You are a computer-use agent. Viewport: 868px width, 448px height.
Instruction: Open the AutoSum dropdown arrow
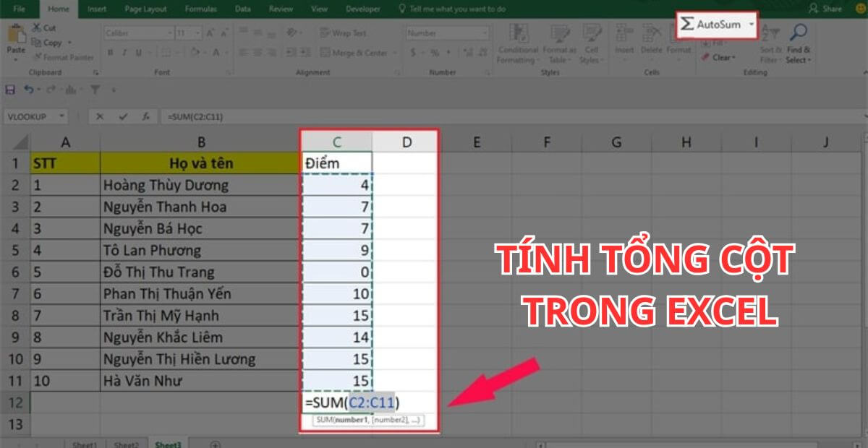(752, 25)
